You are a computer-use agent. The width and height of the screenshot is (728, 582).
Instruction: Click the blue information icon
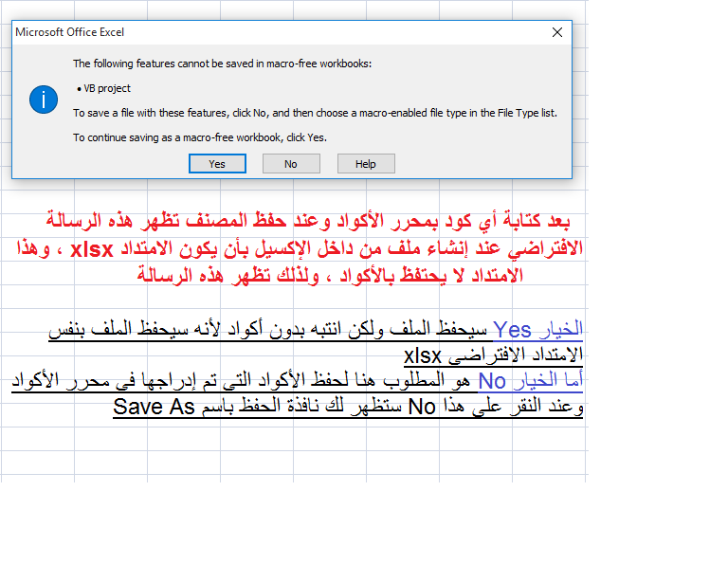44,100
